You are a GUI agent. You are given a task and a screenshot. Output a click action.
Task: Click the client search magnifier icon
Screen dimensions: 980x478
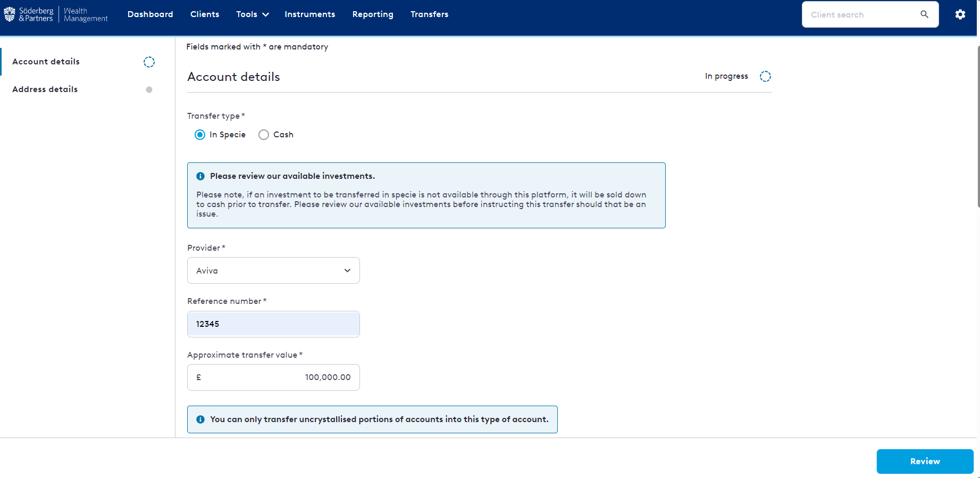(924, 14)
